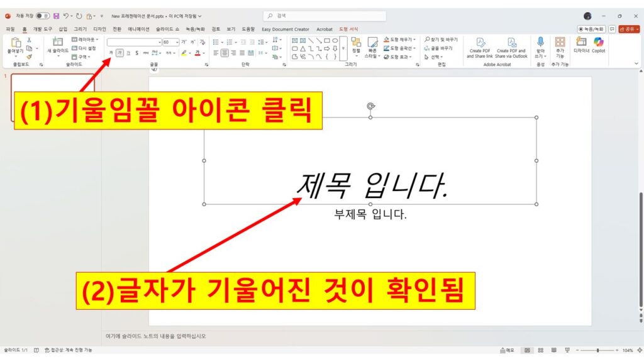Viewport: 644px width, 362px height.
Task: Toggle the AutoSave (자동 저장) switch
Action: 43,16
